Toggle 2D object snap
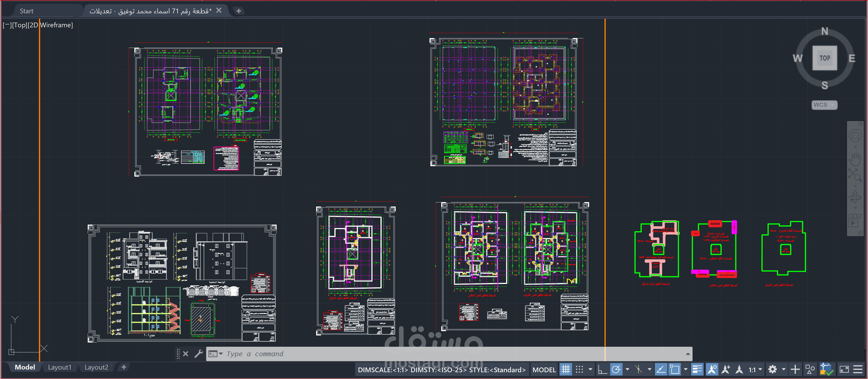The width and height of the screenshot is (868, 379). [674, 370]
